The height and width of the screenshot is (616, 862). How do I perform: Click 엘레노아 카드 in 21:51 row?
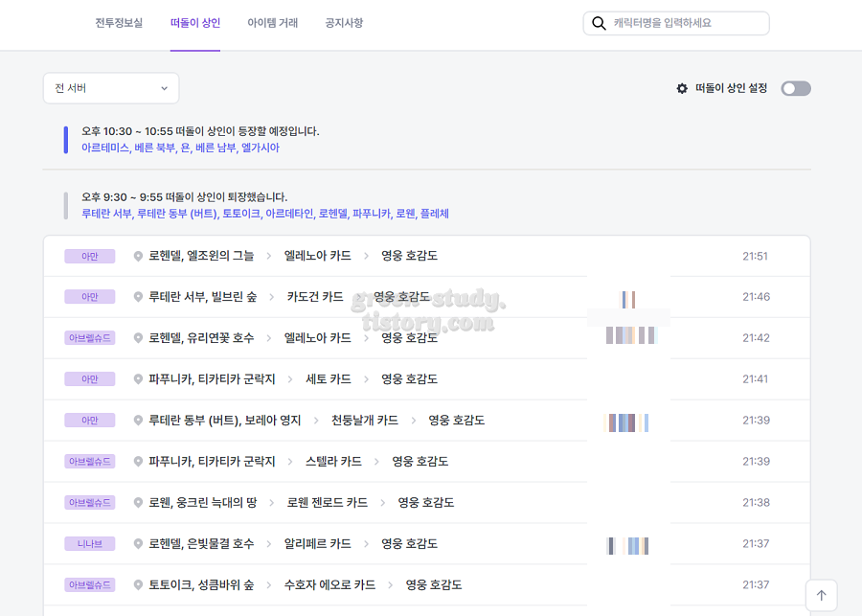pyautogui.click(x=317, y=257)
